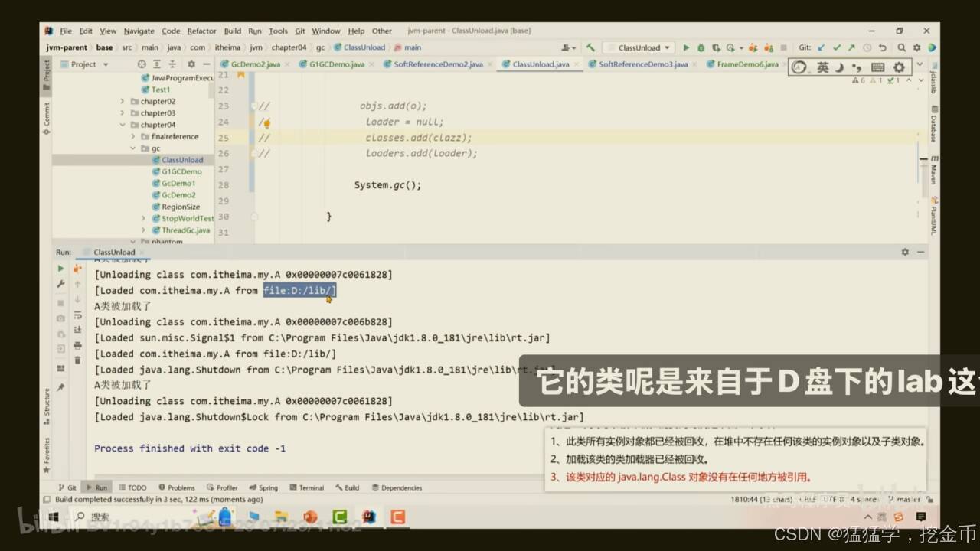Open the Navigate menu
The image size is (980, 551).
[x=139, y=31]
